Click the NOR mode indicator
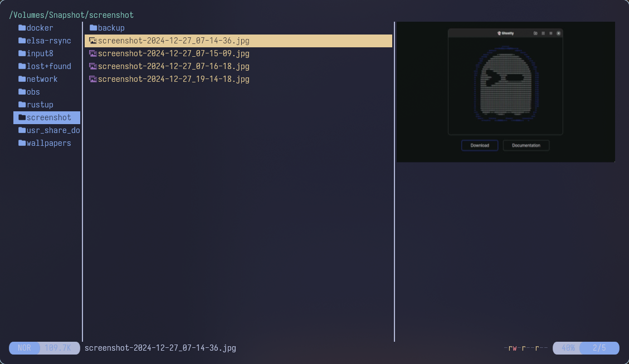The height and width of the screenshot is (364, 629). coord(24,348)
